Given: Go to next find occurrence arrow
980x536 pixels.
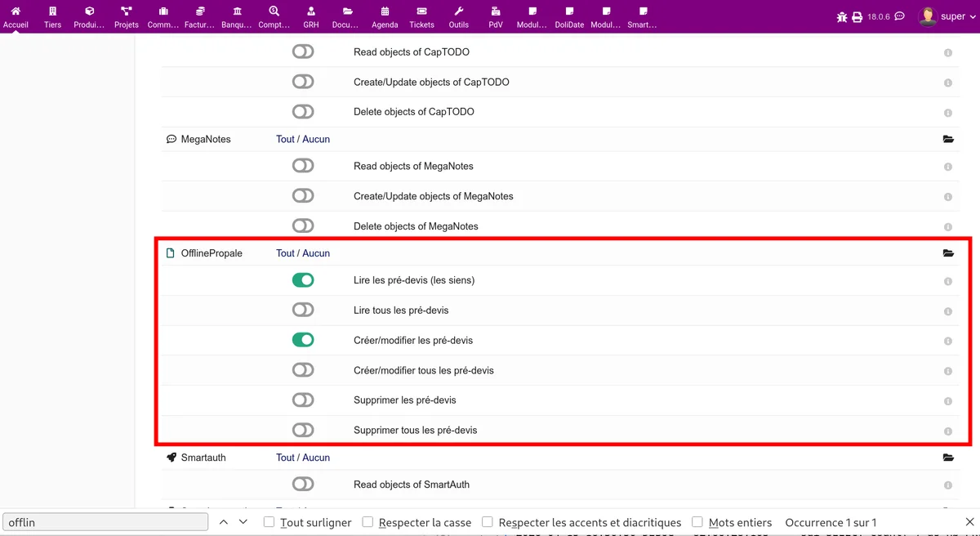Looking at the screenshot, I should pyautogui.click(x=243, y=522).
